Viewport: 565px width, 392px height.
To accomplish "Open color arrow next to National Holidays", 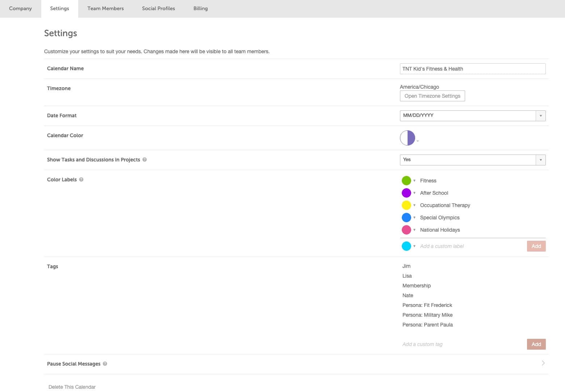I will [414, 230].
